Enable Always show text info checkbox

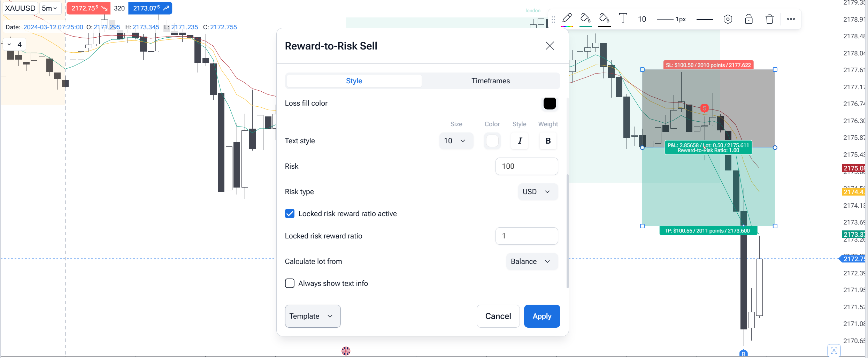[x=290, y=283]
